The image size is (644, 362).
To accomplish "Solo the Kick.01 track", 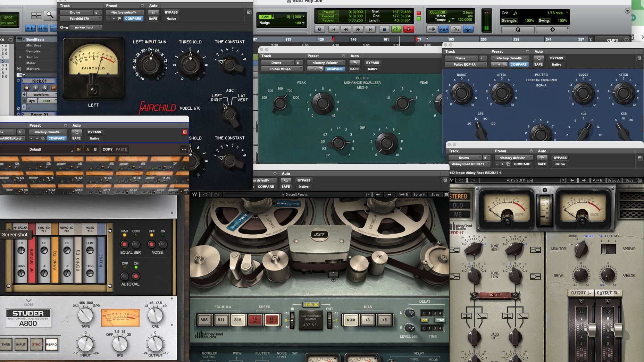I will (44, 88).
